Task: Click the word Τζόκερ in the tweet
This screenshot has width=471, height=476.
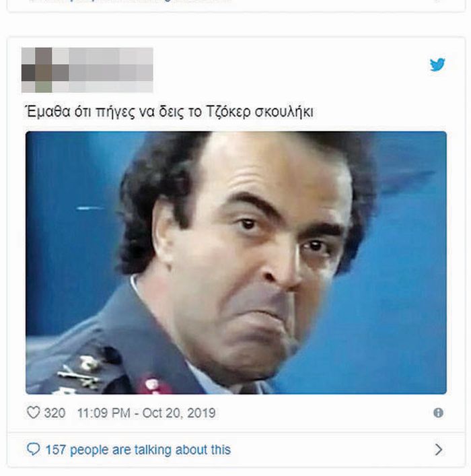Action: tap(229, 112)
